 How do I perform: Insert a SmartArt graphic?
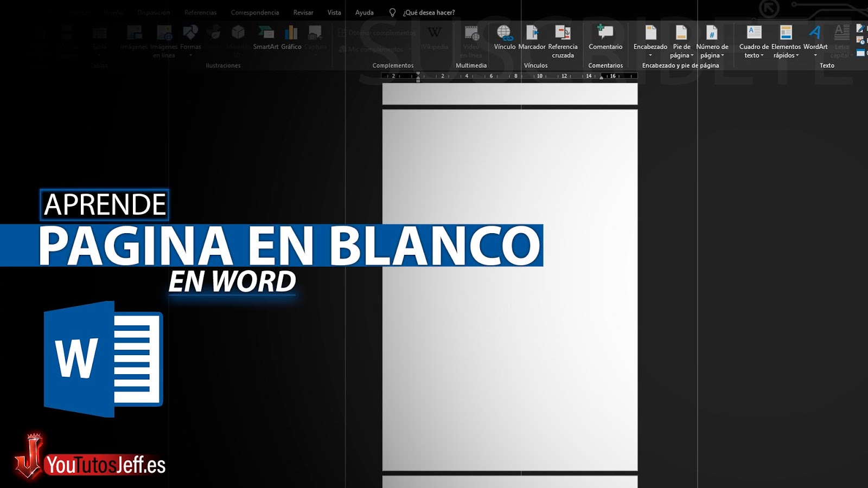tap(266, 38)
